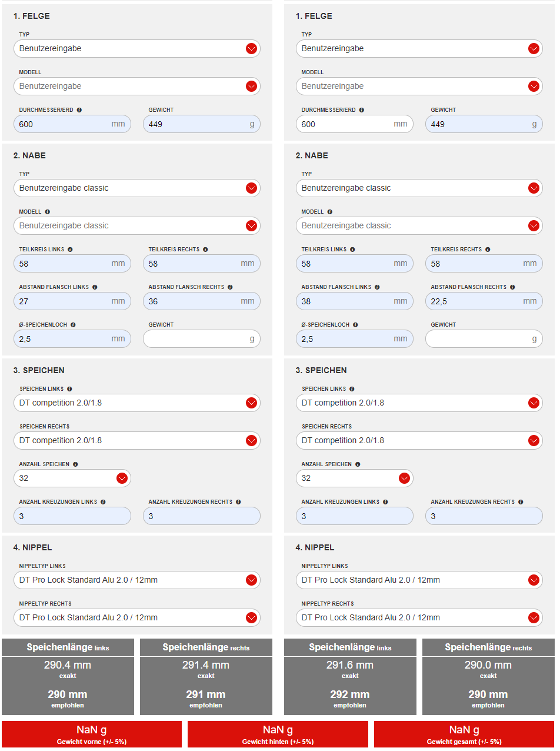Click info icon beside Abstand Flansch Links above 27
The height and width of the screenshot is (751, 560).
click(95, 287)
